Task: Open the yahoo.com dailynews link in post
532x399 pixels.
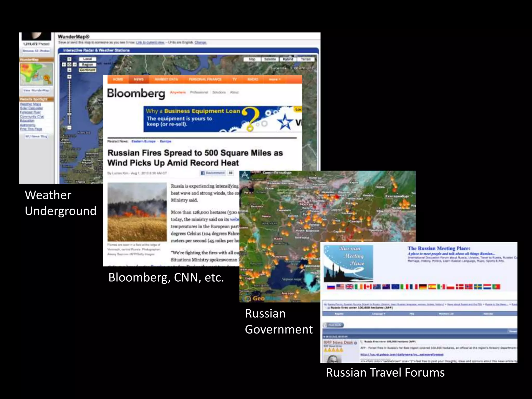Action: tap(402, 355)
